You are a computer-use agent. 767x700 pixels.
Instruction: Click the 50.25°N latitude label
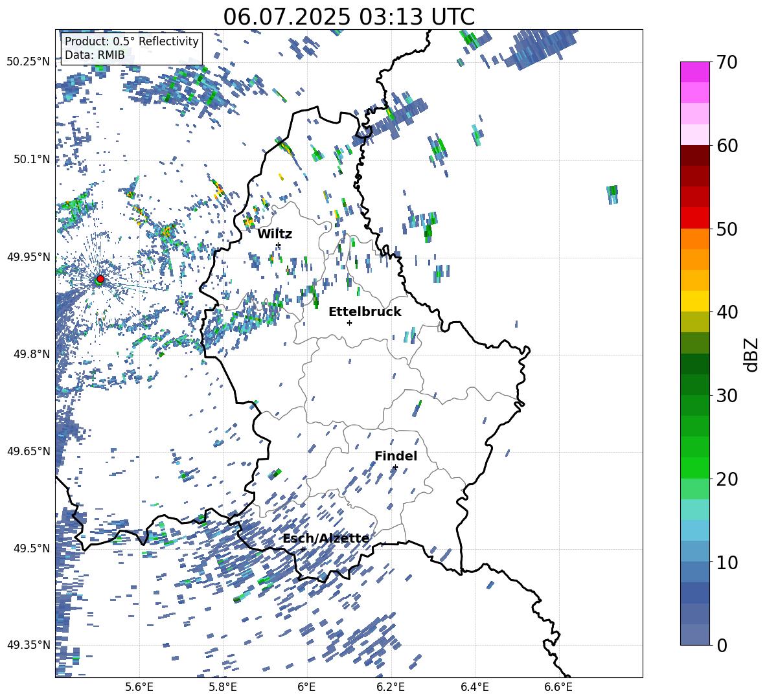click(29, 62)
